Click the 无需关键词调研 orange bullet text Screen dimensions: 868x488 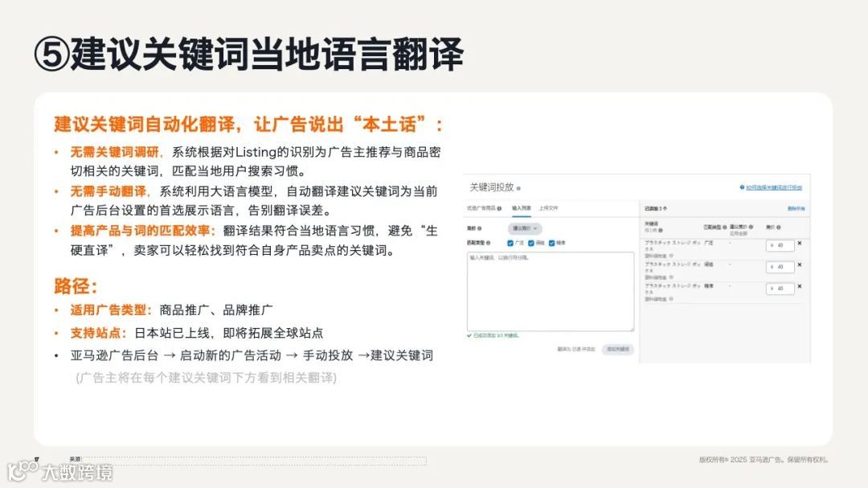114,152
